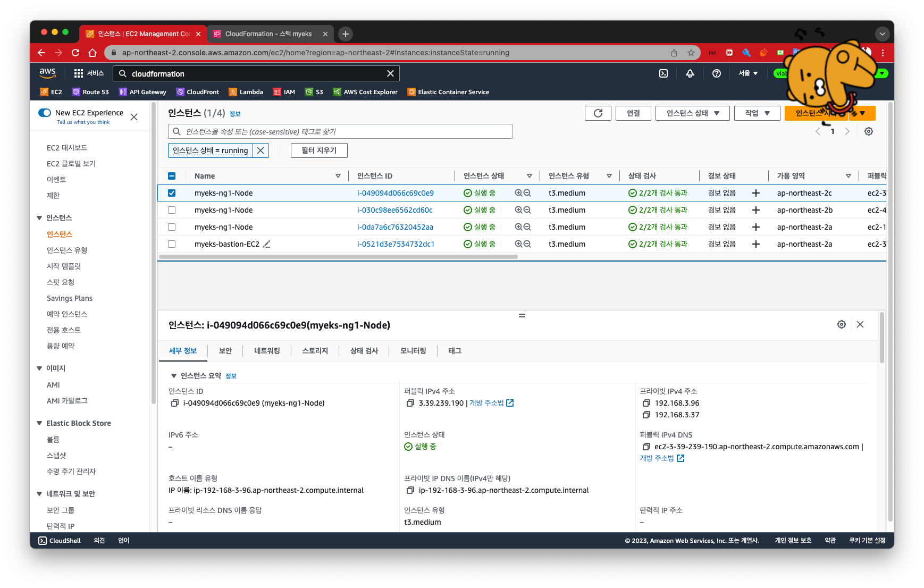Viewport: 924px width, 588px height.
Task: Open AWS Cost Explorer shortcut
Action: point(365,92)
